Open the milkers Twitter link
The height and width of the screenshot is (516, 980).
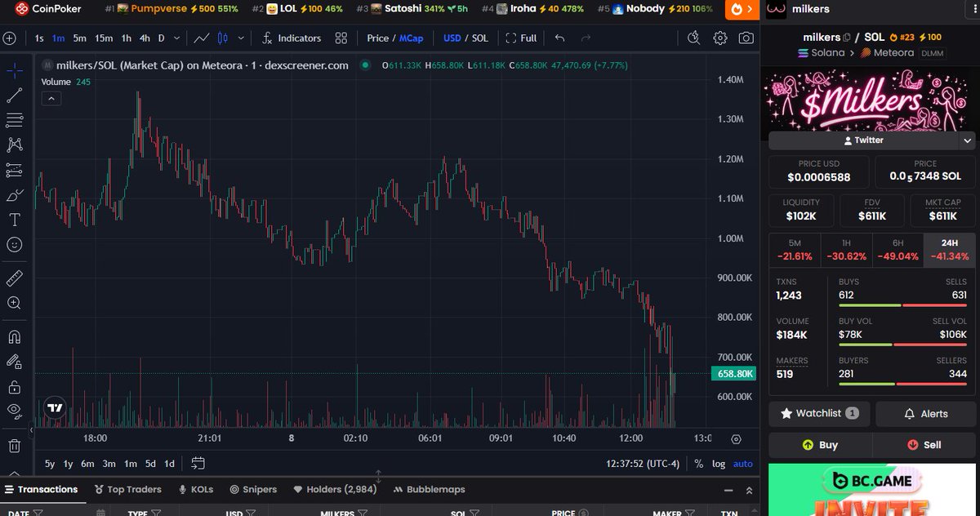click(863, 140)
